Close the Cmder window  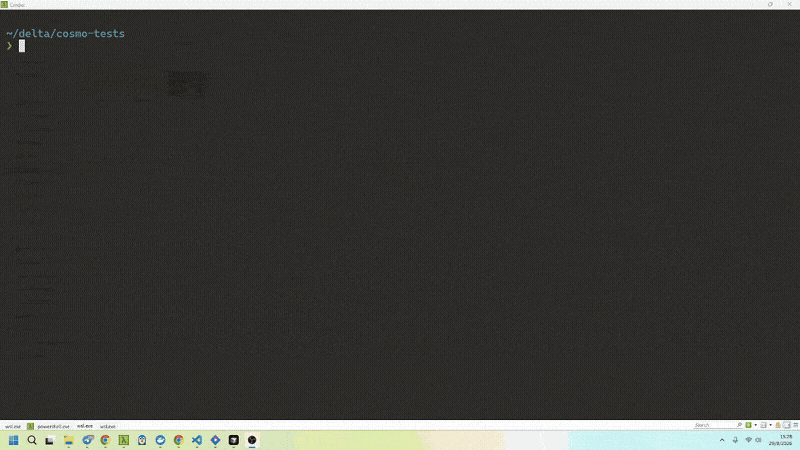point(789,4)
